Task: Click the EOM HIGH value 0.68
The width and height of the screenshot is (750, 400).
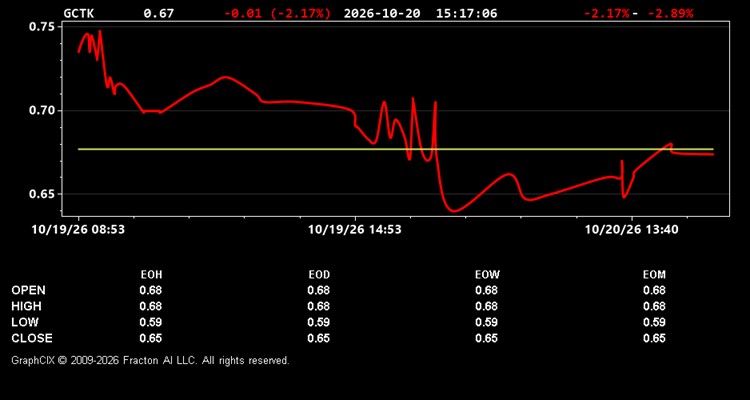Action: click(x=654, y=306)
